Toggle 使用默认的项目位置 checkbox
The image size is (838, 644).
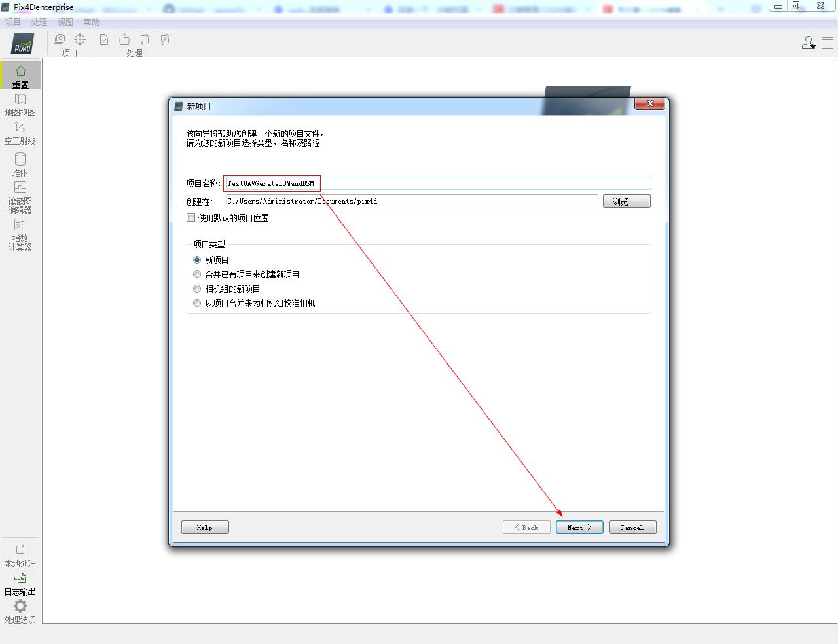191,218
